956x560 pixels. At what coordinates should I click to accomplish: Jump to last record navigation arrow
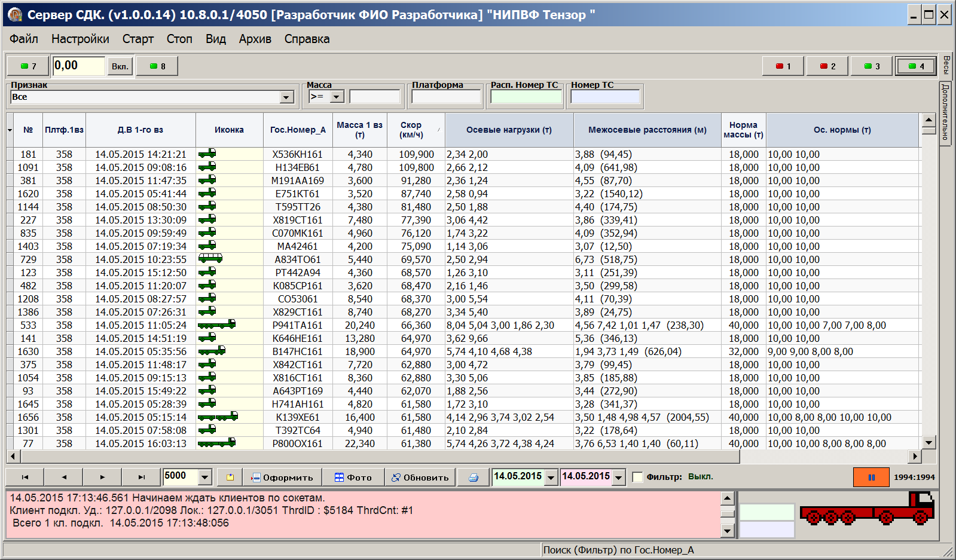tap(141, 478)
